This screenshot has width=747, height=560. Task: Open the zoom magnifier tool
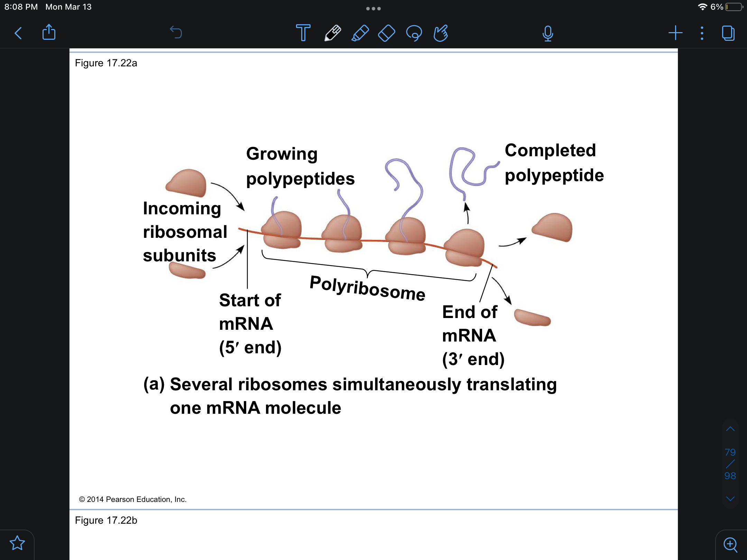click(x=730, y=545)
